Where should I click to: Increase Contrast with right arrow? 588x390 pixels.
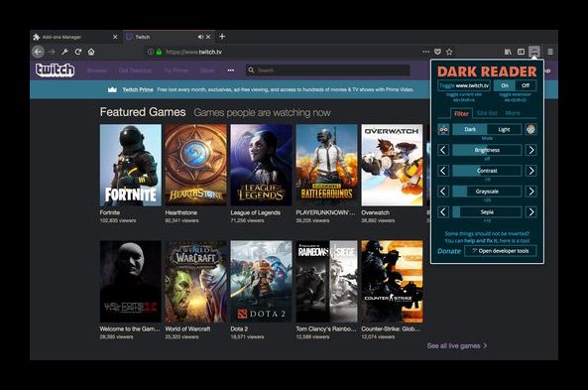coord(531,171)
